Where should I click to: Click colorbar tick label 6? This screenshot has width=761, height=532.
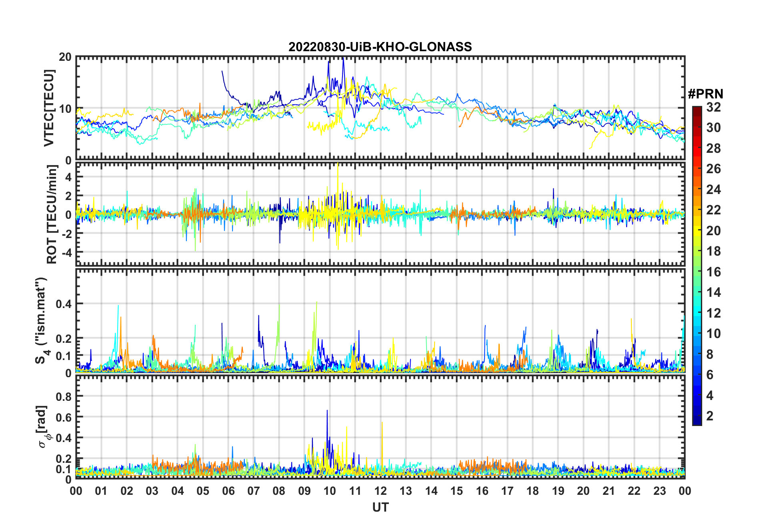coord(710,375)
